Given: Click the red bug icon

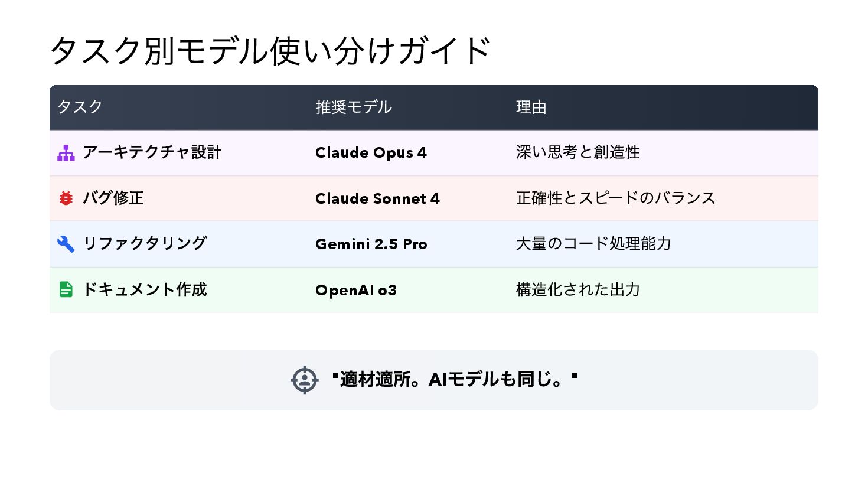Looking at the screenshot, I should click(x=66, y=198).
